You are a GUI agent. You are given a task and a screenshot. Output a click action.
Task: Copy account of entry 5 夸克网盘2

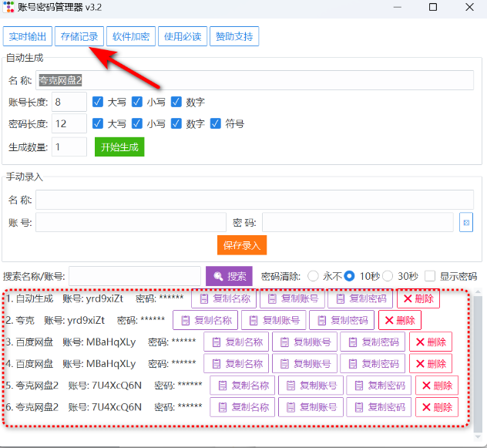point(311,386)
